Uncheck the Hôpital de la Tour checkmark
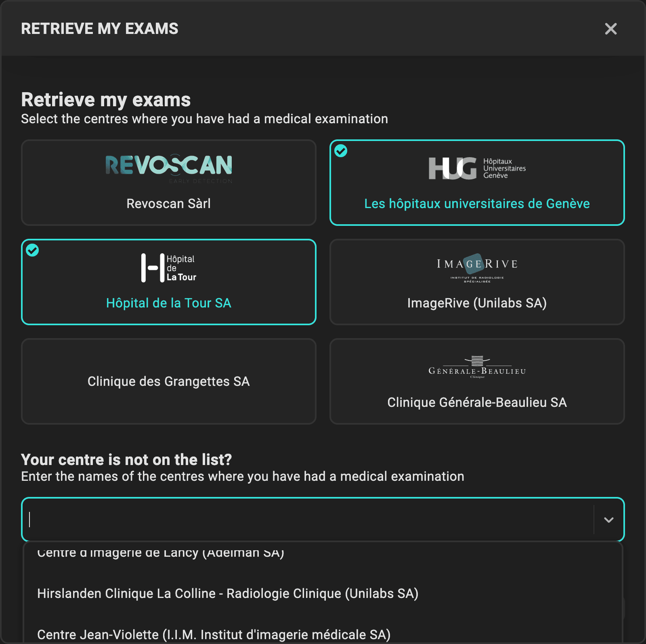This screenshot has width=646, height=644. [32, 250]
